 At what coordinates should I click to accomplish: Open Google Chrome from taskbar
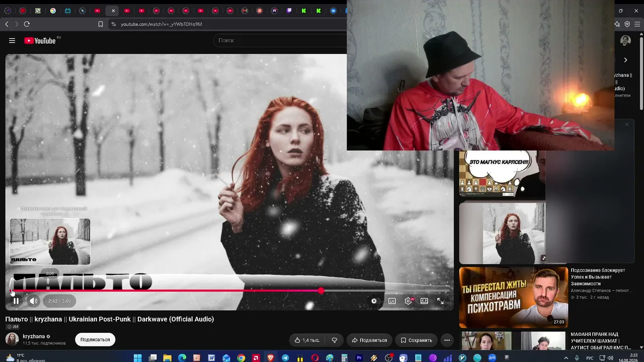241,358
